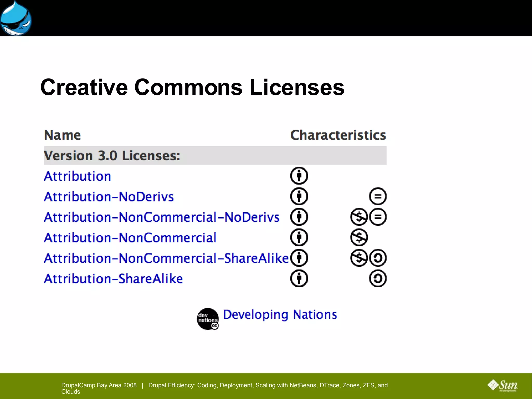532x399 pixels.
Task: Click the Sun Microsystems logo
Action: pyautogui.click(x=503, y=385)
